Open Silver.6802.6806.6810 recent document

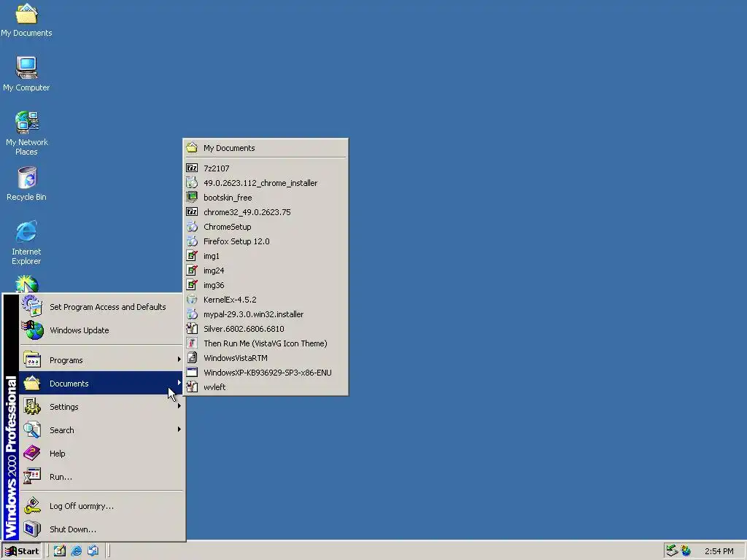coord(266,329)
